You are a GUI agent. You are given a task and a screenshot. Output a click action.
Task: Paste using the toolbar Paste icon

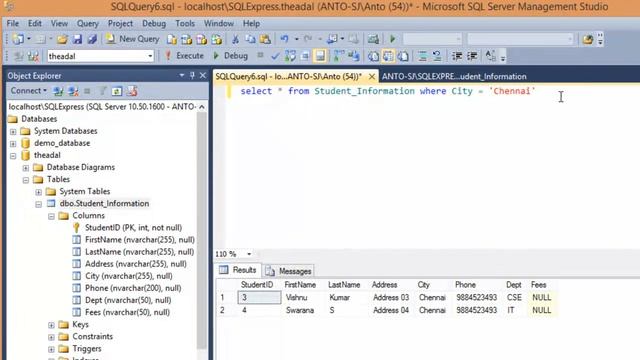(265, 39)
